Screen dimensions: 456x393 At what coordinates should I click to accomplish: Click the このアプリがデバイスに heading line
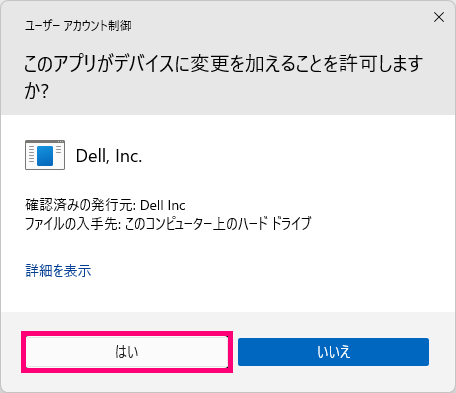[223, 64]
